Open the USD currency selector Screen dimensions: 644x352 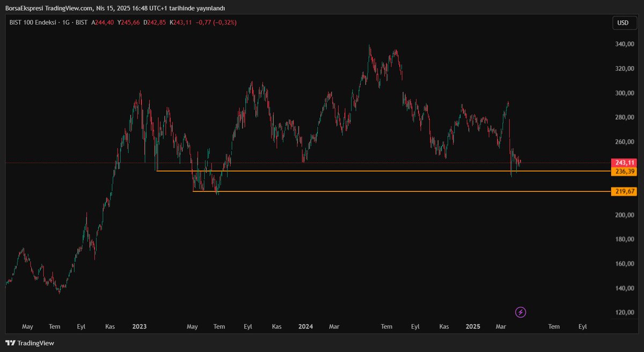pos(624,23)
